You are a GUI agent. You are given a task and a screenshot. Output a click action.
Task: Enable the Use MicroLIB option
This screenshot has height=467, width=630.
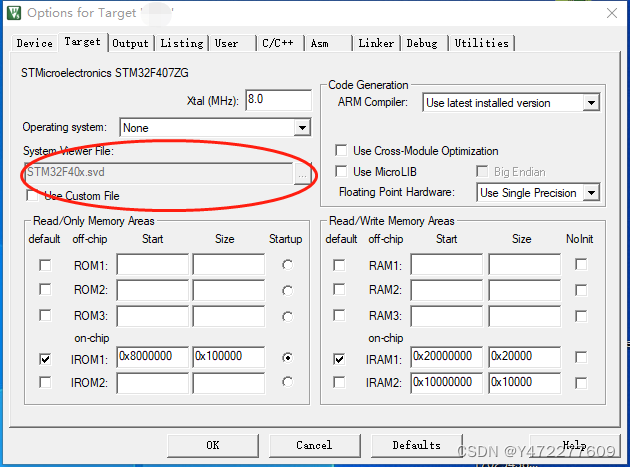click(x=341, y=172)
